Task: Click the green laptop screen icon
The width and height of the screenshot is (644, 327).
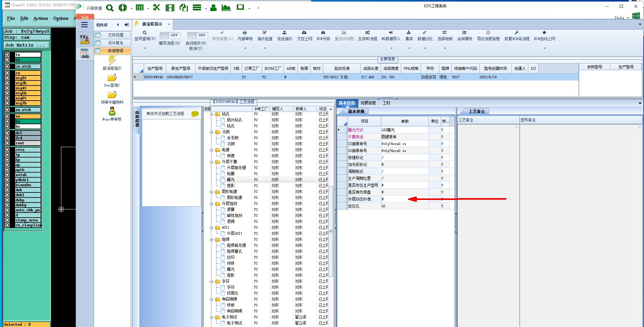Action: click(240, 7)
